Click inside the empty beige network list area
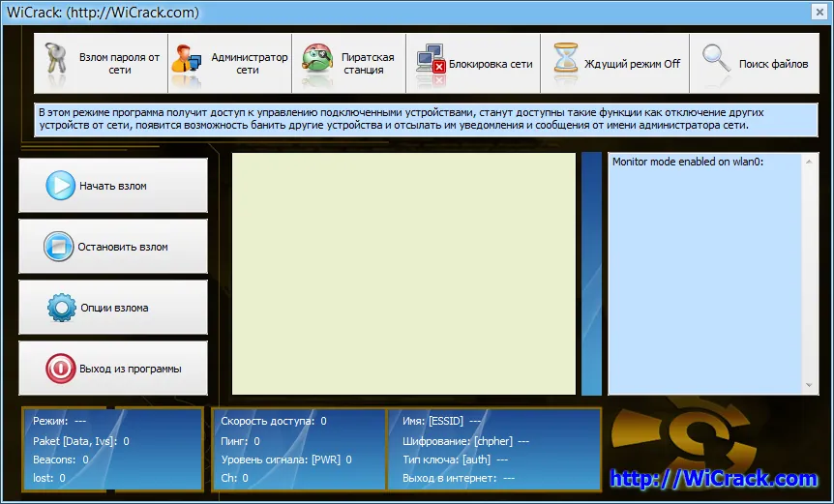Image resolution: width=834 pixels, height=504 pixels. (x=403, y=274)
